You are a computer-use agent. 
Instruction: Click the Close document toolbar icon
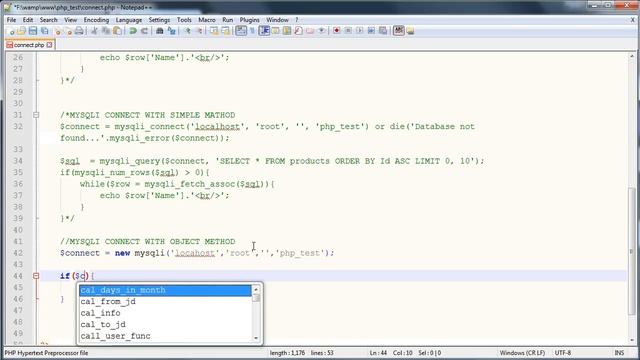coord(58,31)
